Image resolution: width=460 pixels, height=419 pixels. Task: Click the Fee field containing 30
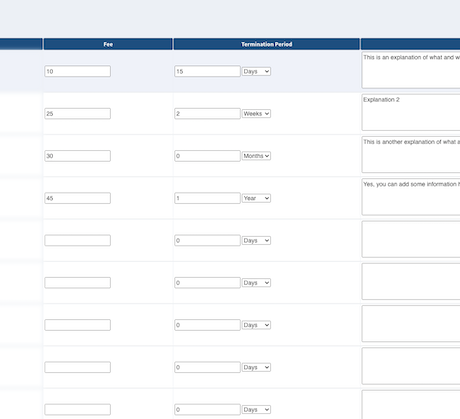click(78, 156)
